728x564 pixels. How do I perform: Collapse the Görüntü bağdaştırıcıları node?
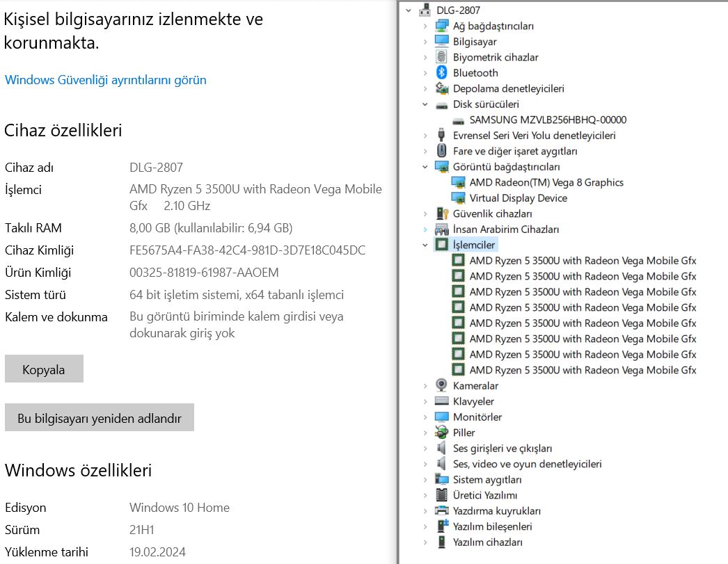[x=425, y=167]
